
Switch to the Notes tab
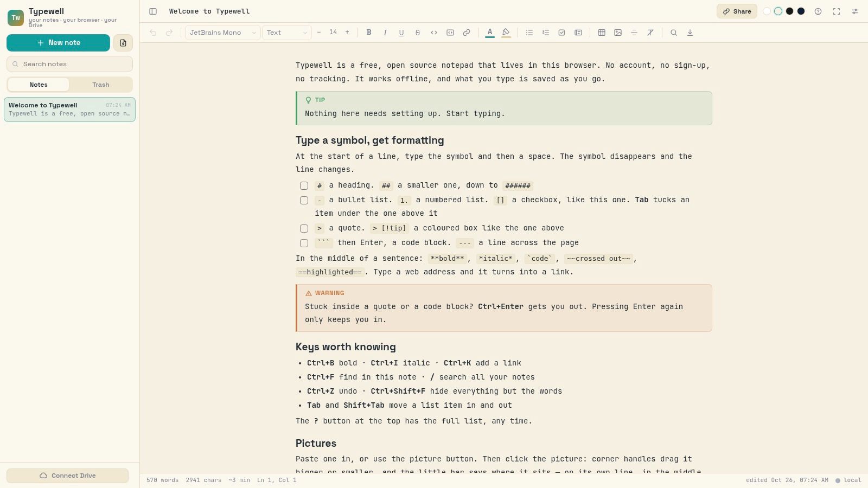(39, 85)
